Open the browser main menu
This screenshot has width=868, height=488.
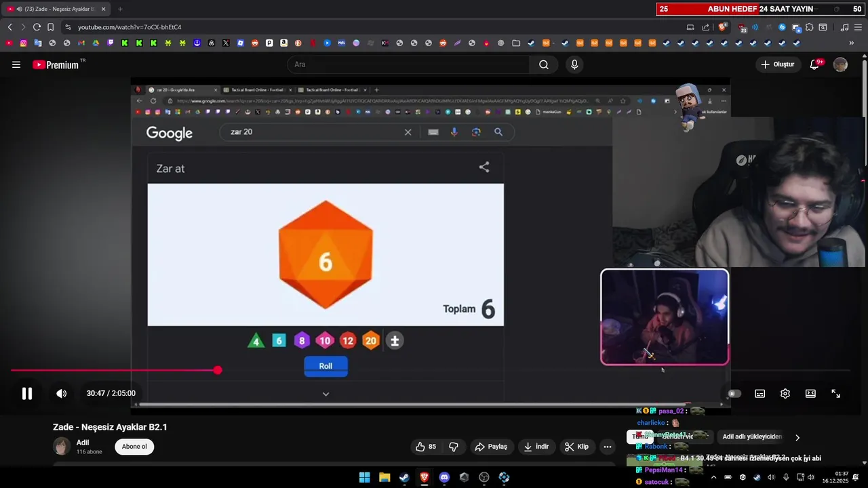858,27
